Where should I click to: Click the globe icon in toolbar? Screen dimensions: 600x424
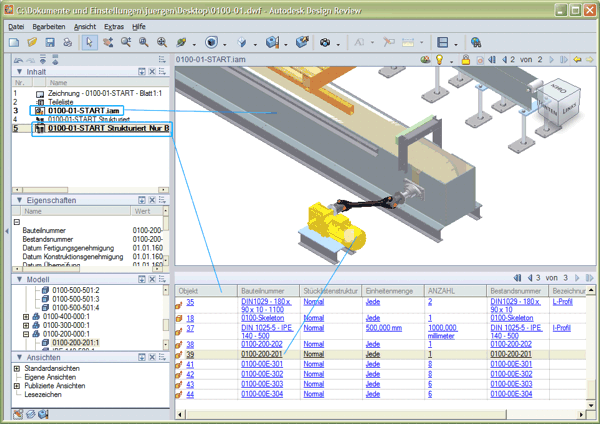click(476, 42)
